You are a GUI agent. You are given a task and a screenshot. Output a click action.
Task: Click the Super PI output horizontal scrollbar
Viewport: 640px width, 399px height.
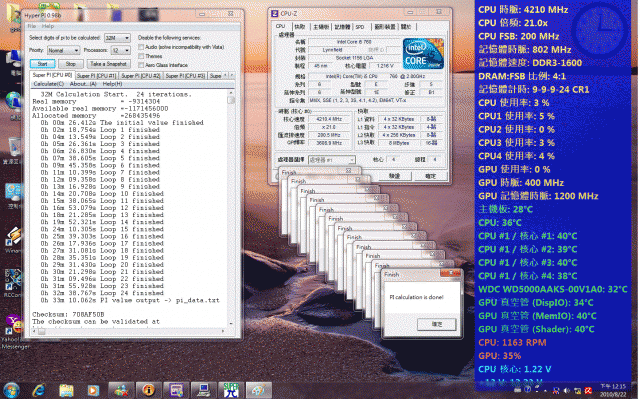[x=130, y=331]
